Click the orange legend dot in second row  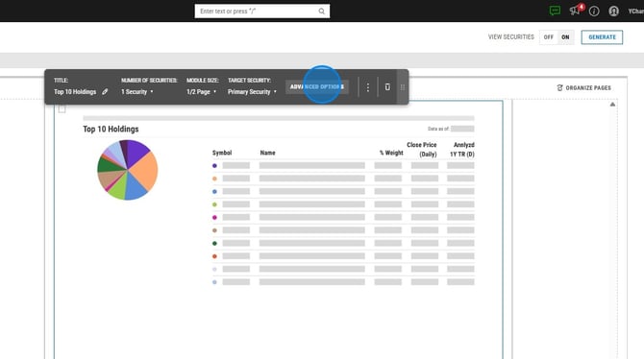coord(214,179)
